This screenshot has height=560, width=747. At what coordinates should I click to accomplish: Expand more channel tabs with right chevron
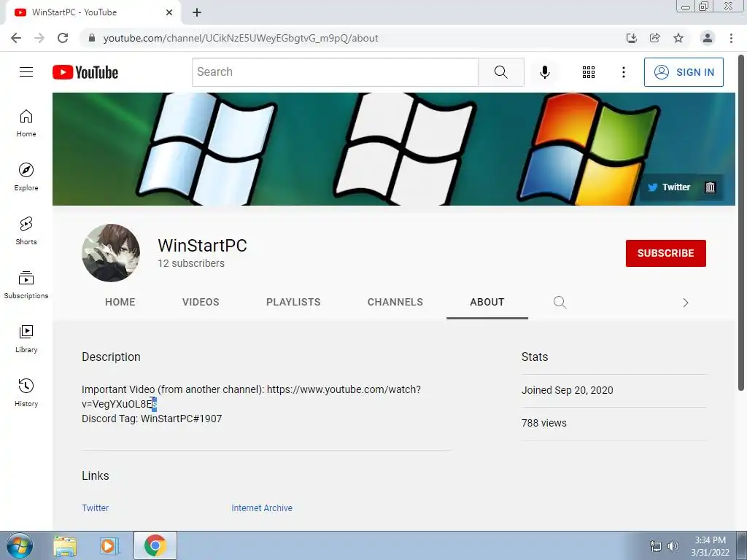coord(686,303)
